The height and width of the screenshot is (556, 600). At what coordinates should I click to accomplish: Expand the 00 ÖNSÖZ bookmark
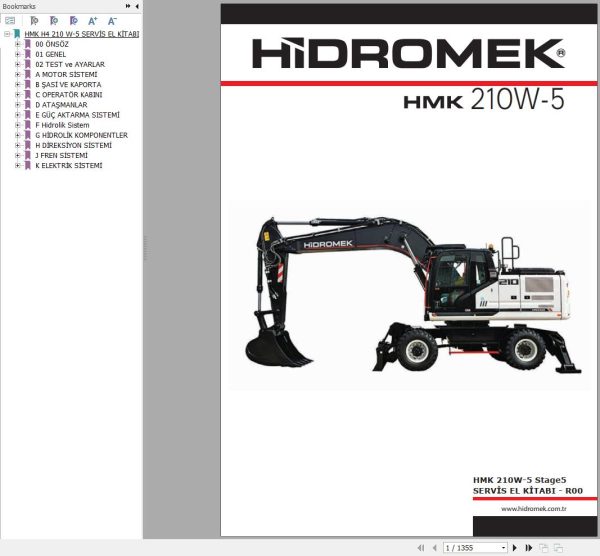tap(17, 44)
